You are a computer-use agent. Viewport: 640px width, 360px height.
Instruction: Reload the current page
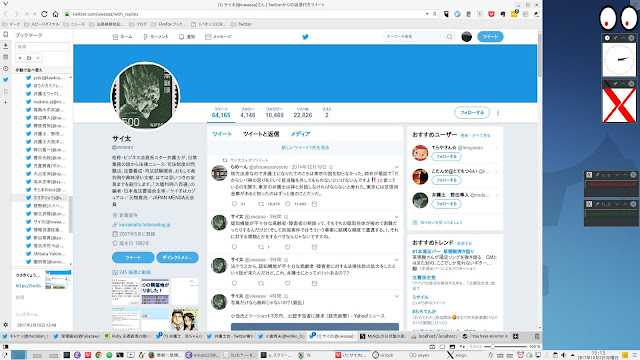(44, 14)
